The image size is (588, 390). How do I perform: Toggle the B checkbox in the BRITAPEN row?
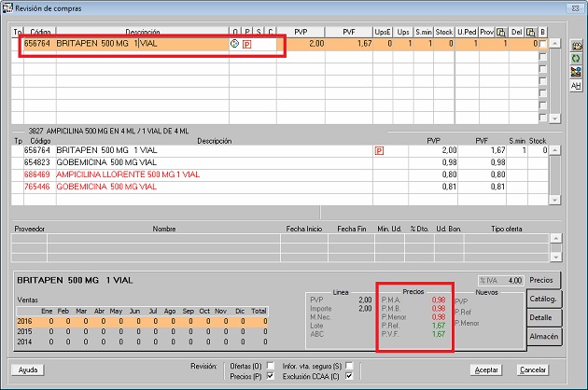click(542, 44)
